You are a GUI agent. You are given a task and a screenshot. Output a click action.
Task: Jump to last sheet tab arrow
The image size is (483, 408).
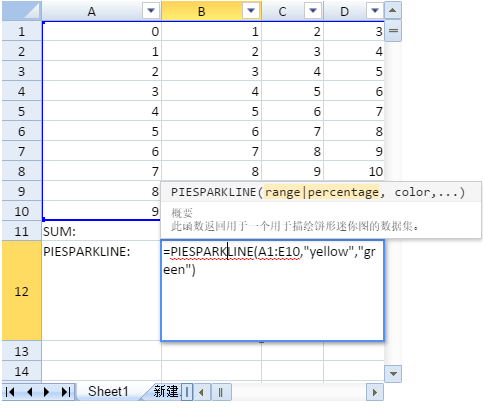66,392
